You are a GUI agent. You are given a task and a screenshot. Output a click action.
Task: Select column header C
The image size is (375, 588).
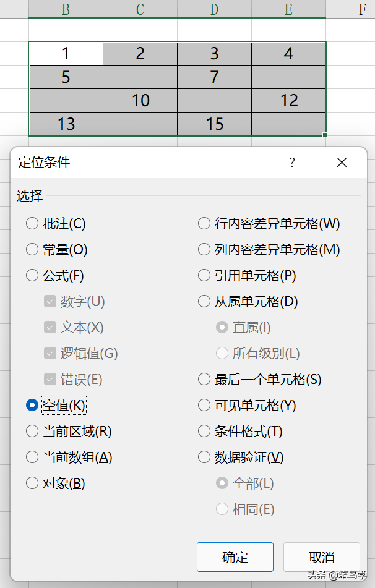[x=140, y=9]
